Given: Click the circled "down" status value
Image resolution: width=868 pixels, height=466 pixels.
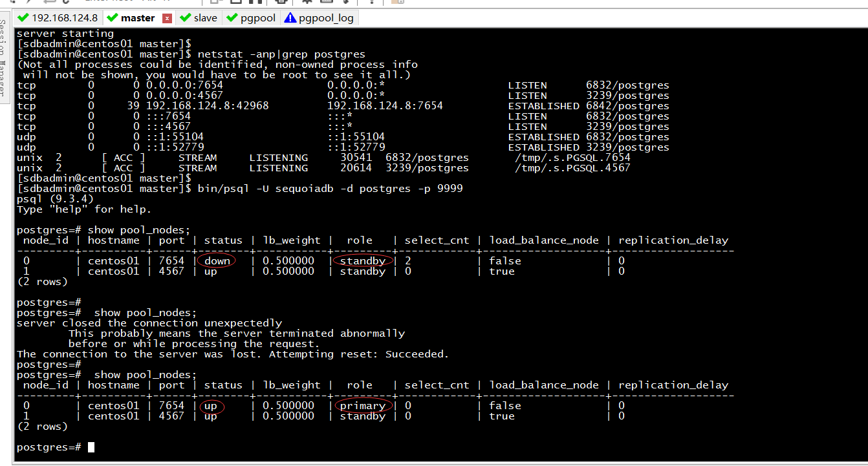Looking at the screenshot, I should 217,261.
